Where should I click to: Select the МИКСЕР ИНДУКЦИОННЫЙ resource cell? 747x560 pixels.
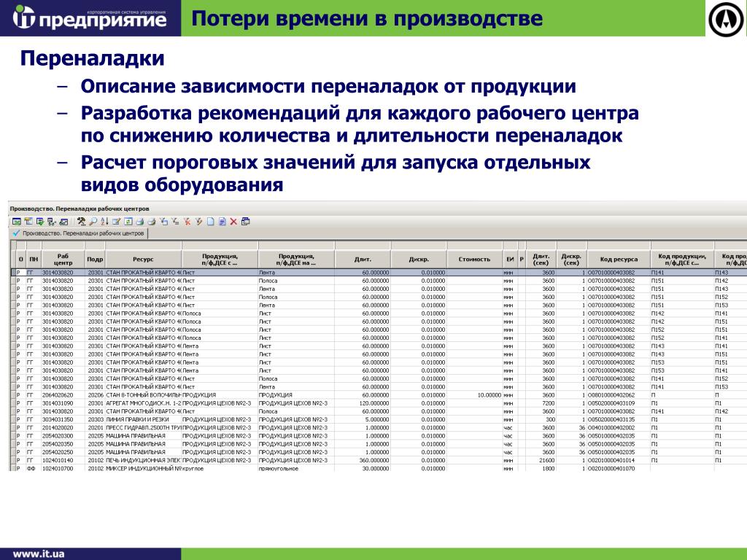pyautogui.click(x=143, y=469)
